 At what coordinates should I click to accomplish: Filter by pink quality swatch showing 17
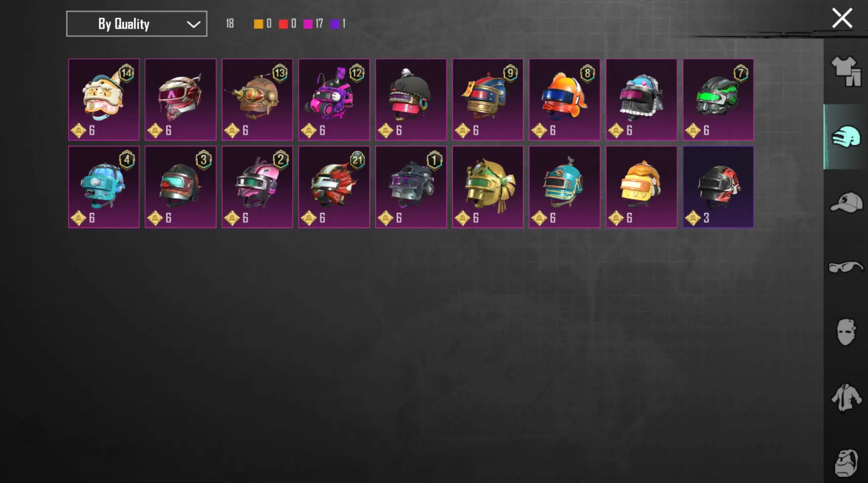[308, 24]
